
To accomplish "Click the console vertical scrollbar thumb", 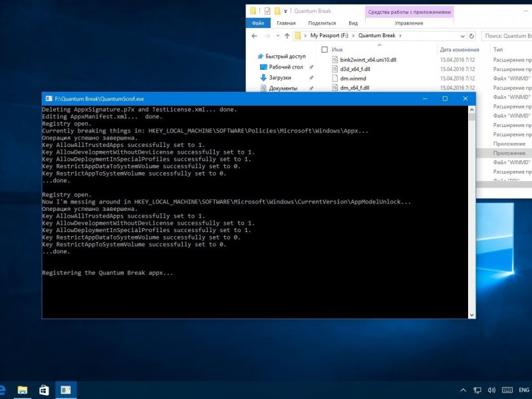I will pyautogui.click(x=471, y=117).
